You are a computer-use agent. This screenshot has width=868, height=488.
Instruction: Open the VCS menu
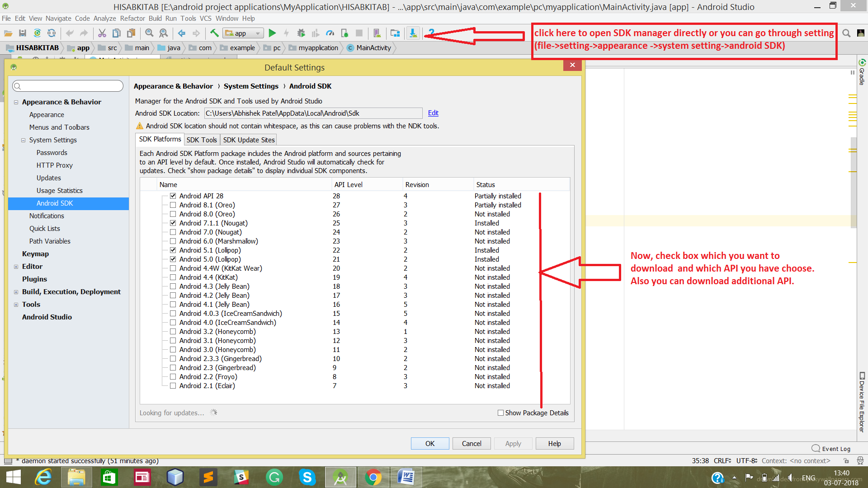pos(205,19)
